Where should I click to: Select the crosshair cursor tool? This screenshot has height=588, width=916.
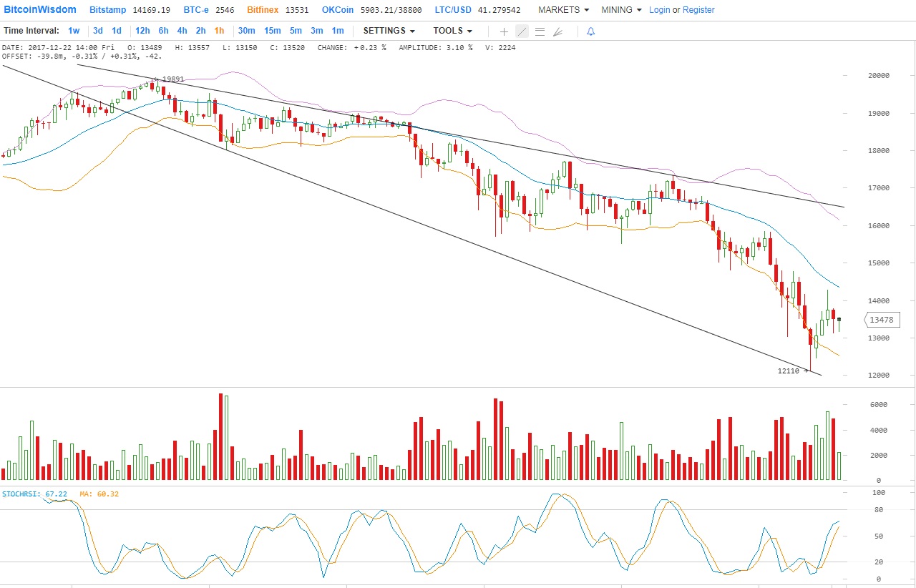(x=504, y=31)
